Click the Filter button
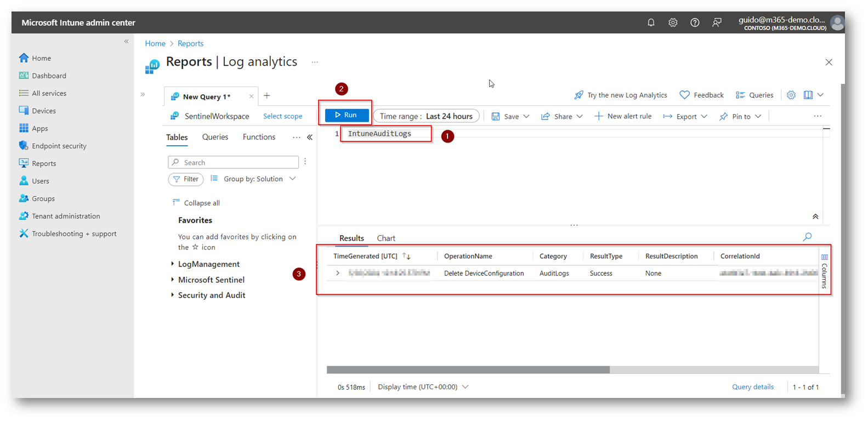The width and height of the screenshot is (868, 421). click(x=186, y=179)
